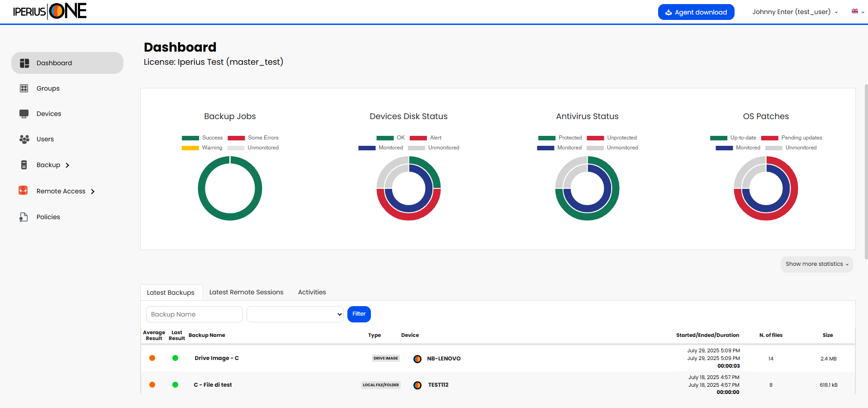Open the Johnny Enter user menu

794,12
